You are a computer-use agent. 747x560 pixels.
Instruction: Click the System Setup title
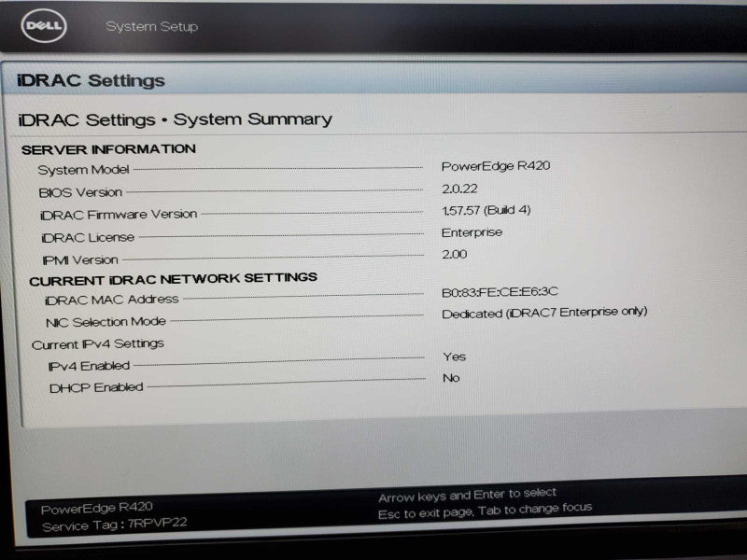pos(151,26)
